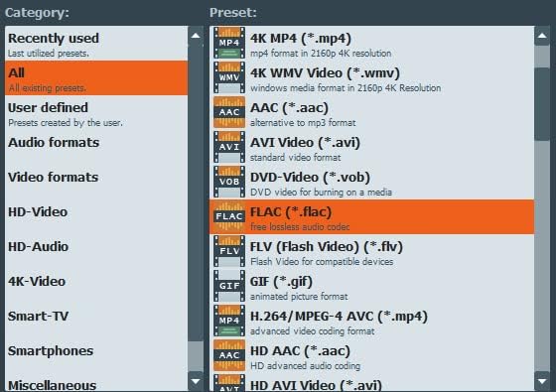Click the 4K MP4 preset icon
Viewport: 556px width, 392px height.
(x=229, y=43)
